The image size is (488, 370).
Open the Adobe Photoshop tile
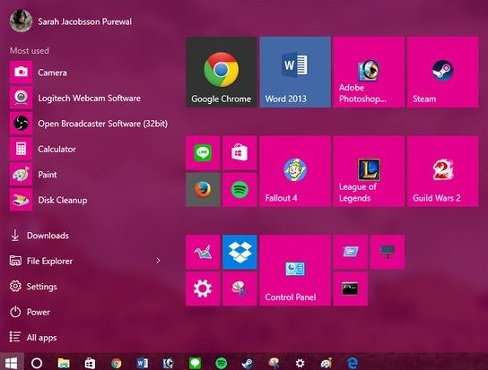[369, 72]
